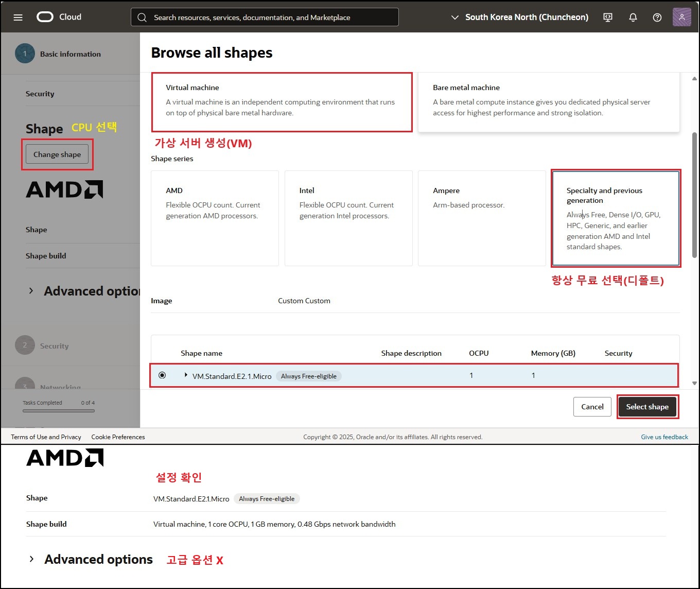Viewport: 700px width, 589px height.
Task: Click the Cancel button
Action: [x=592, y=407]
